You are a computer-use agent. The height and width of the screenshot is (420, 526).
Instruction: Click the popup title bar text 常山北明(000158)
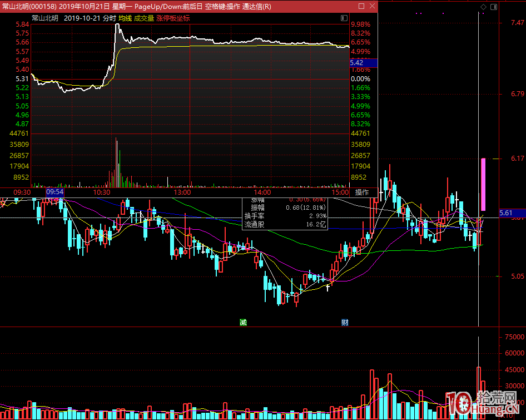click(x=28, y=6)
